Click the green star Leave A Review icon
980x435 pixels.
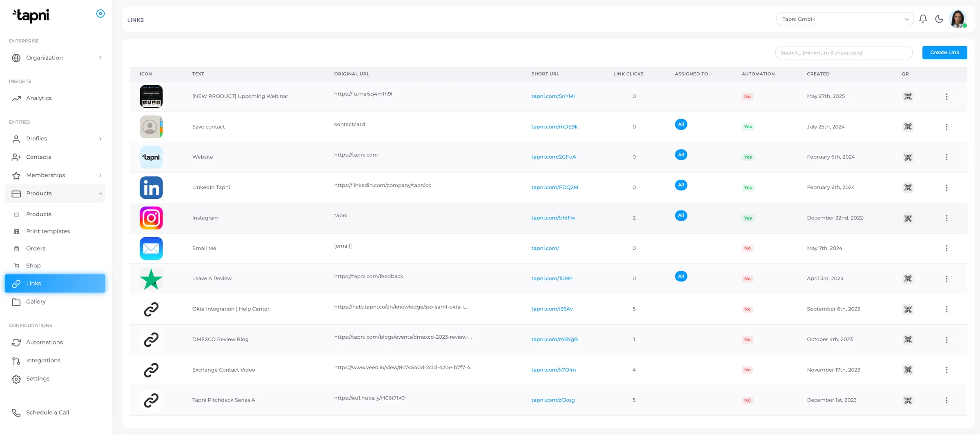tap(151, 279)
